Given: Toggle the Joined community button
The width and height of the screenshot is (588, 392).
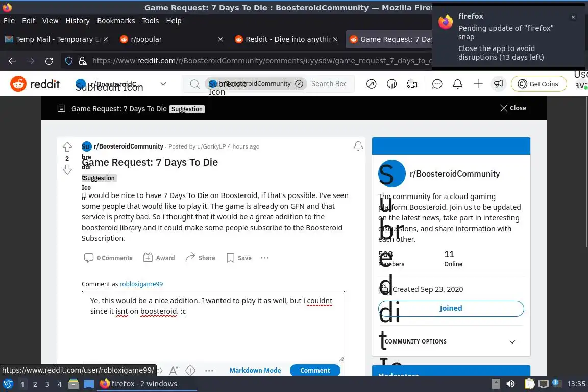Looking at the screenshot, I should (x=451, y=308).
